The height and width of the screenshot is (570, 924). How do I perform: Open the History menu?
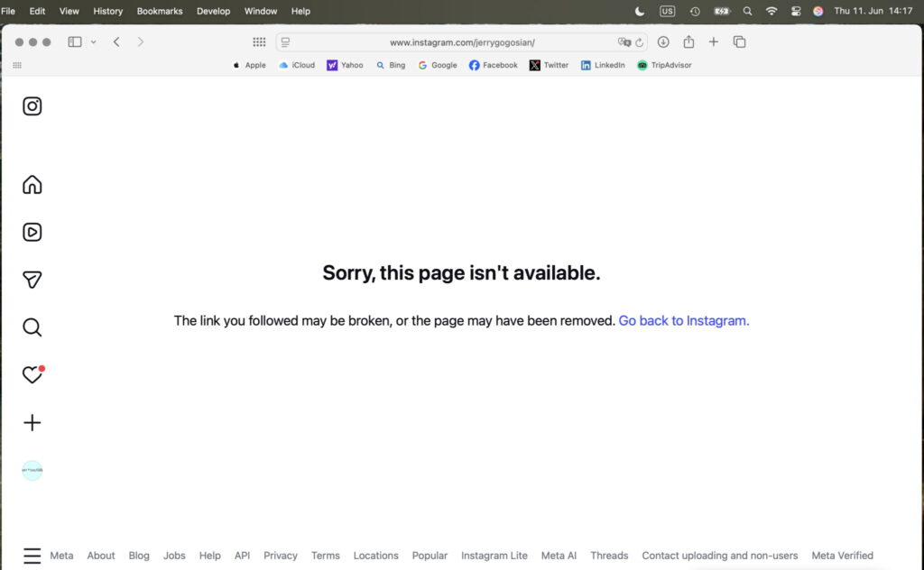(108, 11)
